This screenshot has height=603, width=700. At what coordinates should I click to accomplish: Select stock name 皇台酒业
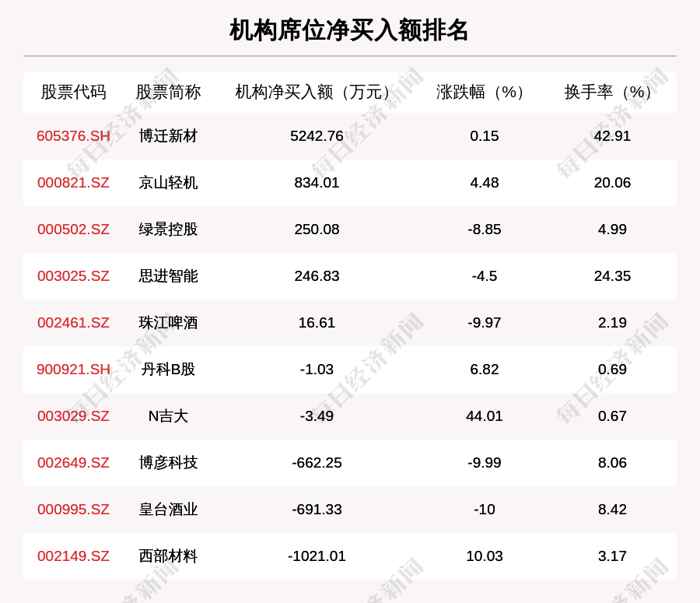(168, 509)
